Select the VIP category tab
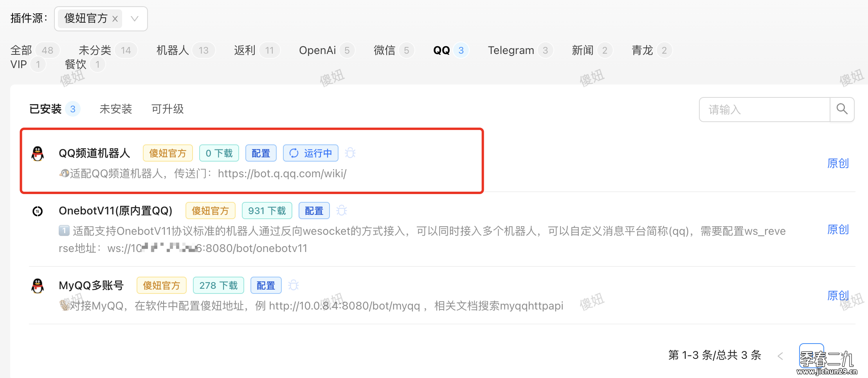The image size is (868, 378). [x=28, y=64]
